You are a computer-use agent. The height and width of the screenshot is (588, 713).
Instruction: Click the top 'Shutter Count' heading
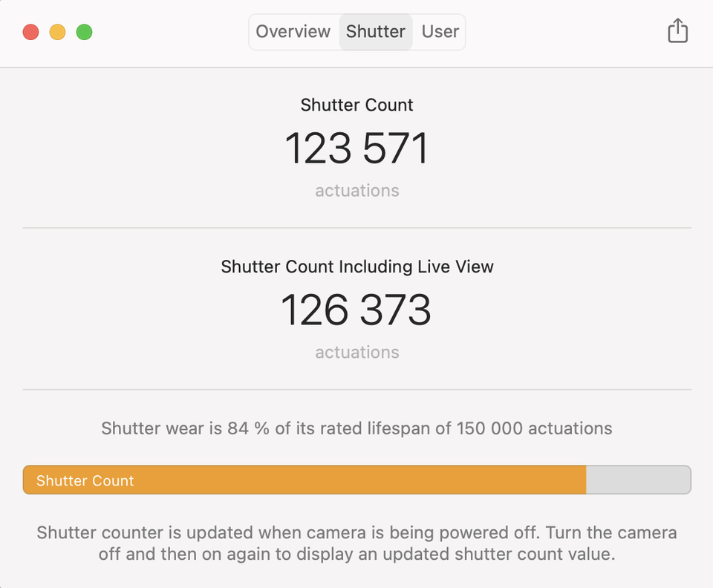point(356,105)
